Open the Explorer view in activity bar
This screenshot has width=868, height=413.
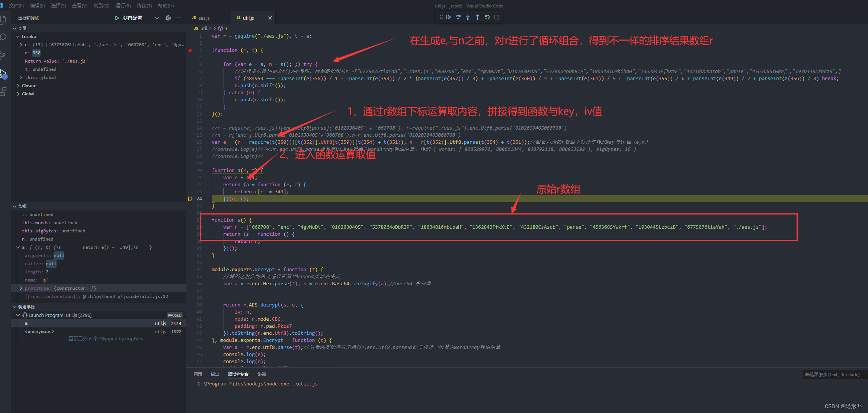3,20
